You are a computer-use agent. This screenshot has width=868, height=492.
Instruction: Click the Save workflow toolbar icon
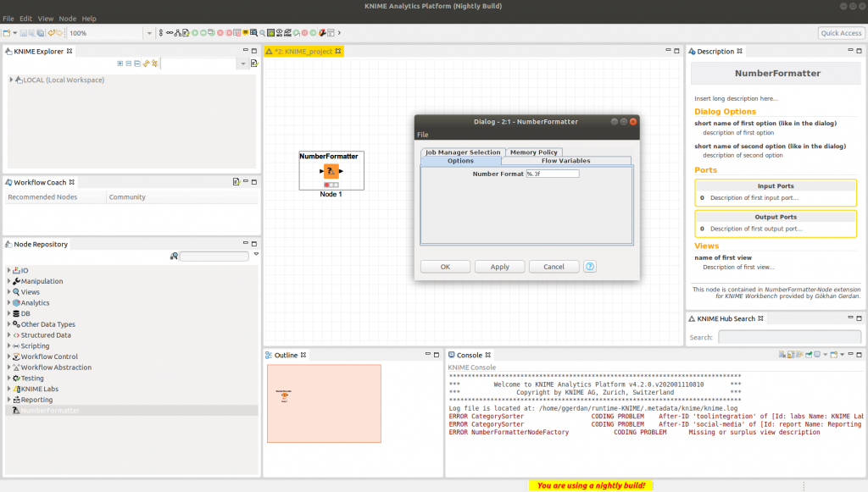pos(23,33)
